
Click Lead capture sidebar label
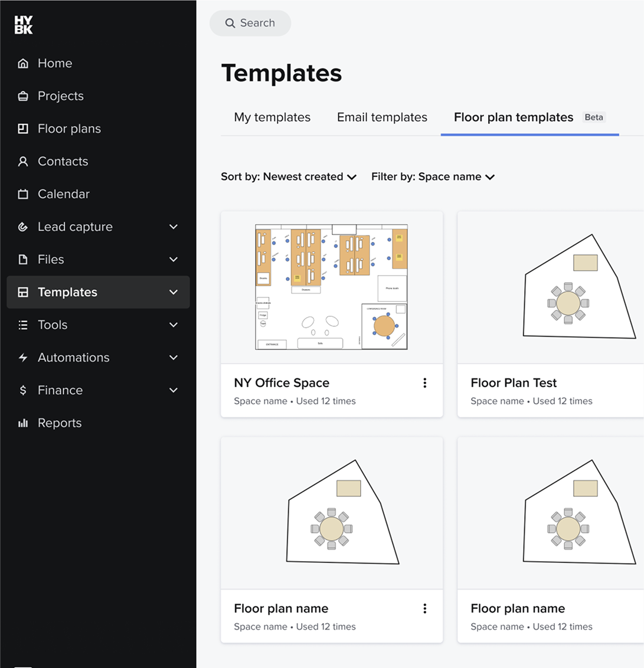pyautogui.click(x=75, y=227)
